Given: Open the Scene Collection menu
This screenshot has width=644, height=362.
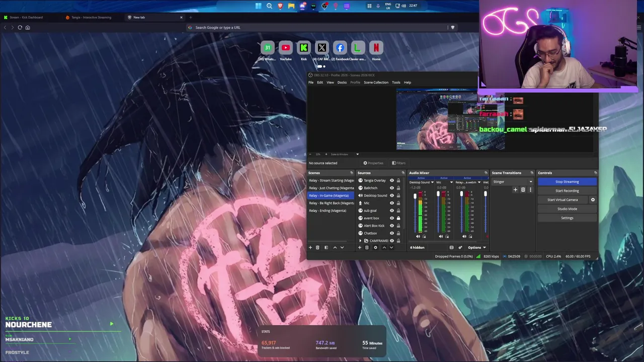Looking at the screenshot, I should pos(376,82).
